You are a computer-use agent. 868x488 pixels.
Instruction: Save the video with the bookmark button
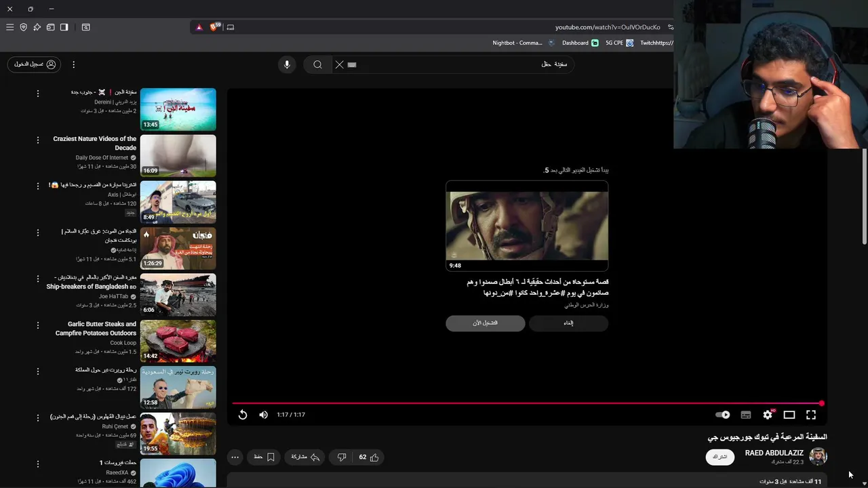point(264,457)
